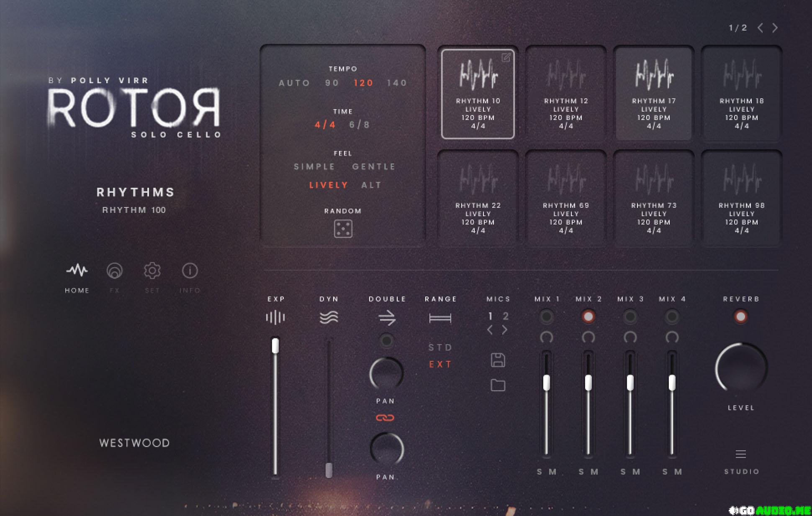This screenshot has width=812, height=516.
Task: Open the Home page icon
Action: pyautogui.click(x=77, y=271)
